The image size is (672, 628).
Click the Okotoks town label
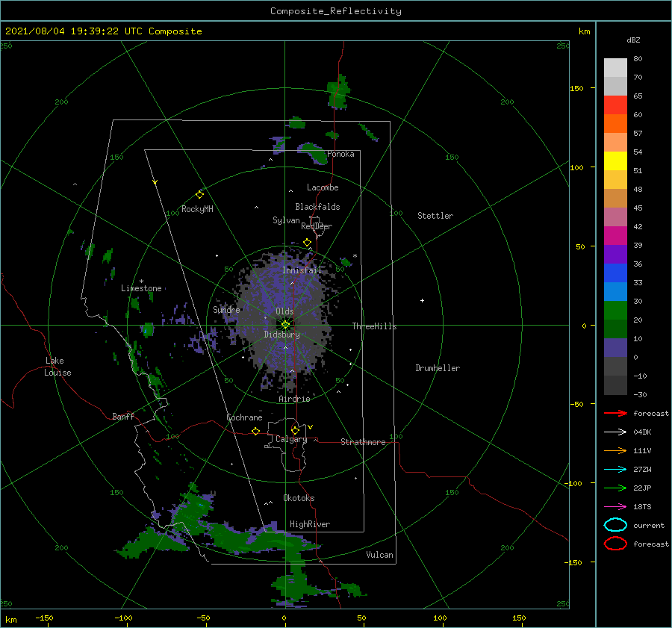[x=299, y=498]
